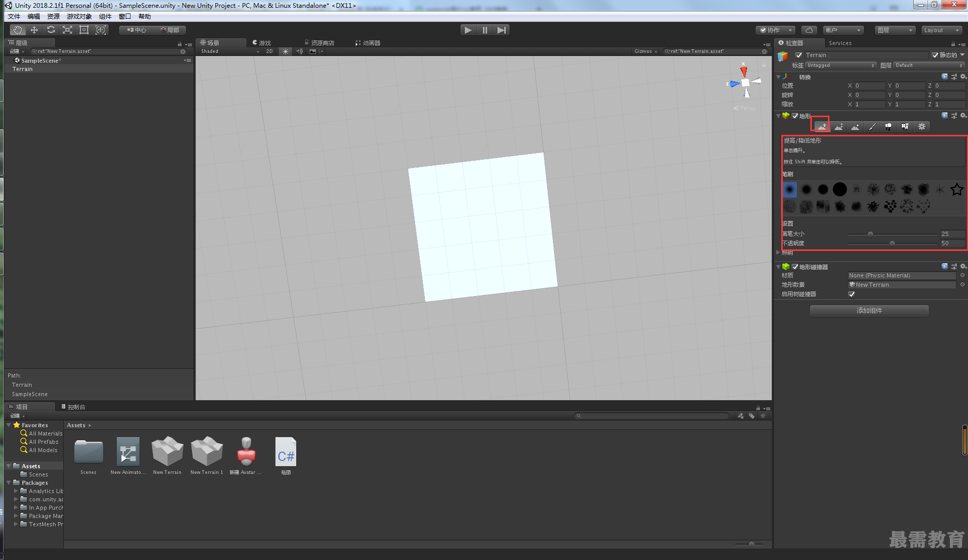This screenshot has height=560, width=968.
Task: Select the Rect transform tool
Action: (x=84, y=30)
